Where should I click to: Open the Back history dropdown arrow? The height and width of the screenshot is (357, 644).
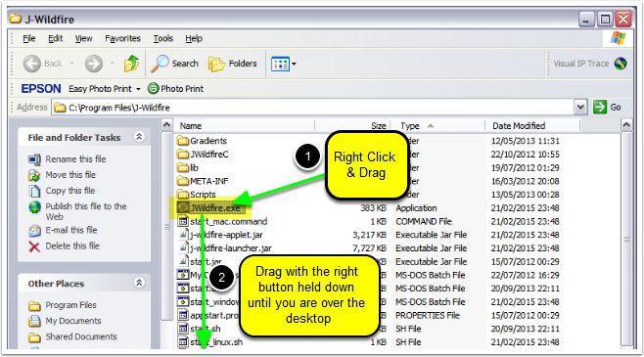71,64
